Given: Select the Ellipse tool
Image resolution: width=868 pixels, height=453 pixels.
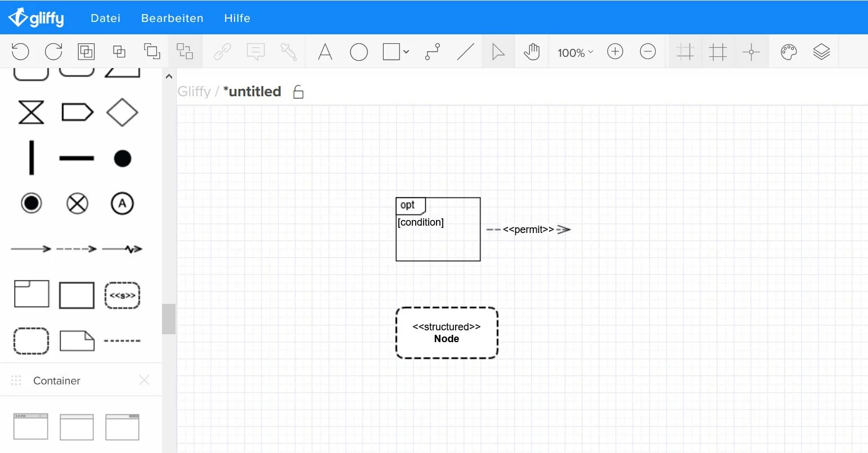Looking at the screenshot, I should [359, 52].
